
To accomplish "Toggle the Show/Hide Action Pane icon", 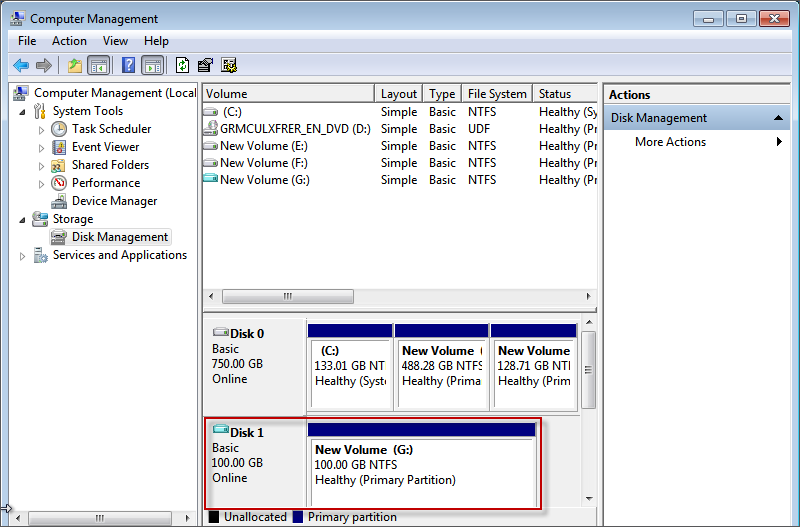I will coord(153,65).
